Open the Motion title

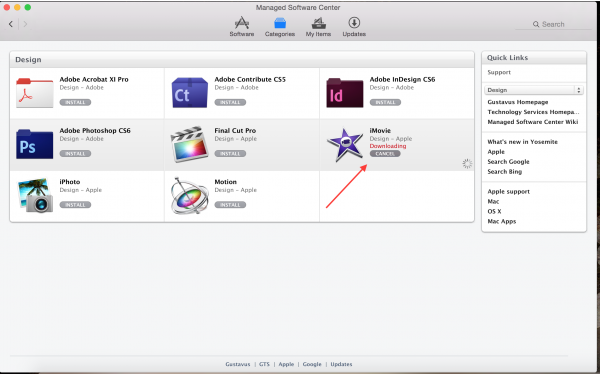(225, 182)
